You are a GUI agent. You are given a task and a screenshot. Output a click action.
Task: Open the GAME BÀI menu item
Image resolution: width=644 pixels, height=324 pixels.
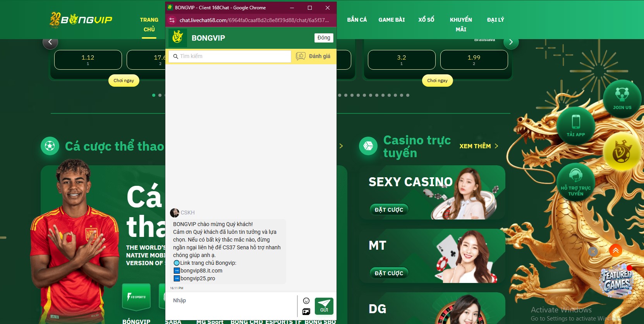click(x=392, y=20)
